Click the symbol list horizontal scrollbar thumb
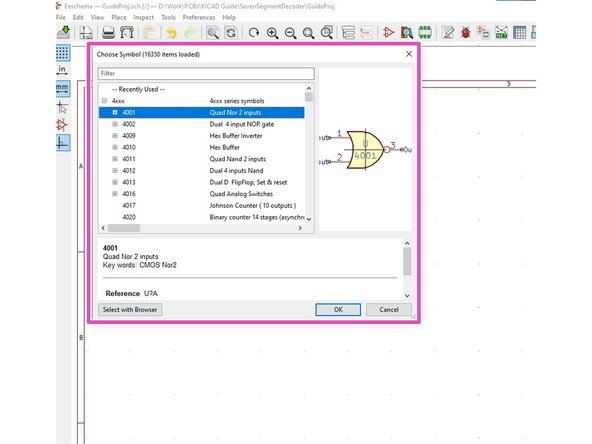Screen dimensions: 592x444 point(124,228)
